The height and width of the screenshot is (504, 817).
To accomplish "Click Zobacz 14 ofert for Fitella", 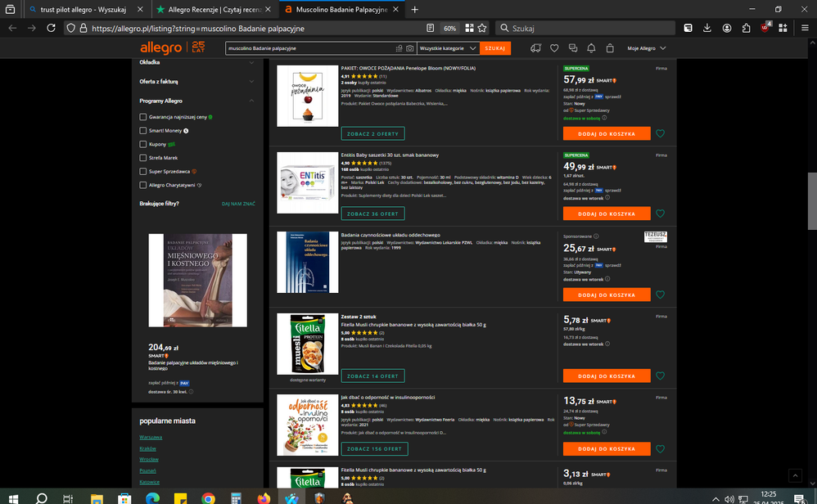I will 372,376.
